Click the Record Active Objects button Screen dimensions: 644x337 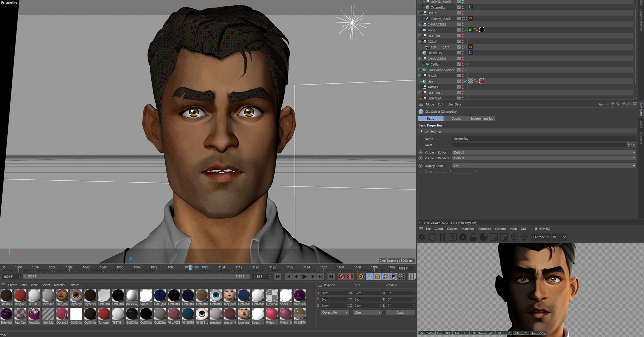tap(342, 277)
